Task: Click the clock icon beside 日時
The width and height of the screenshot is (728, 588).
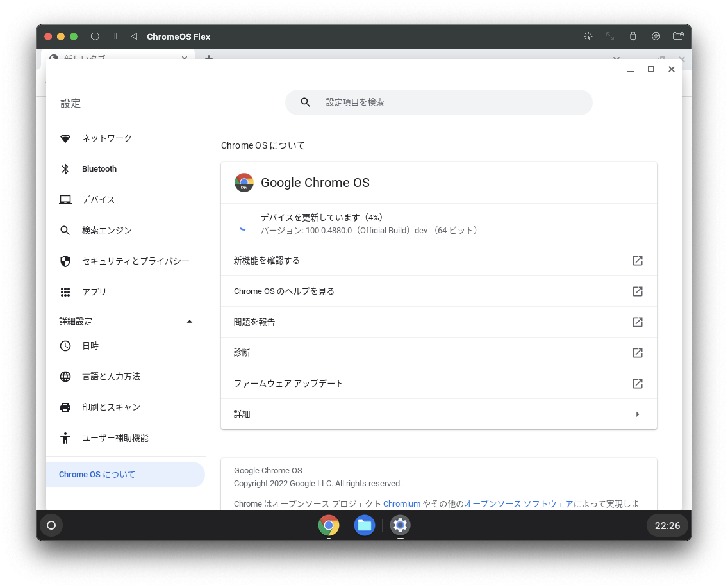Action: click(65, 346)
